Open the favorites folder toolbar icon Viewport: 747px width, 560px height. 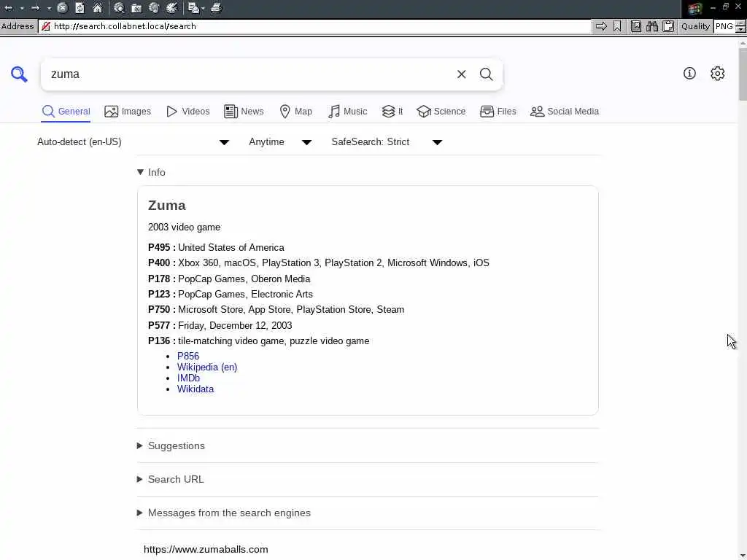[x=136, y=8]
